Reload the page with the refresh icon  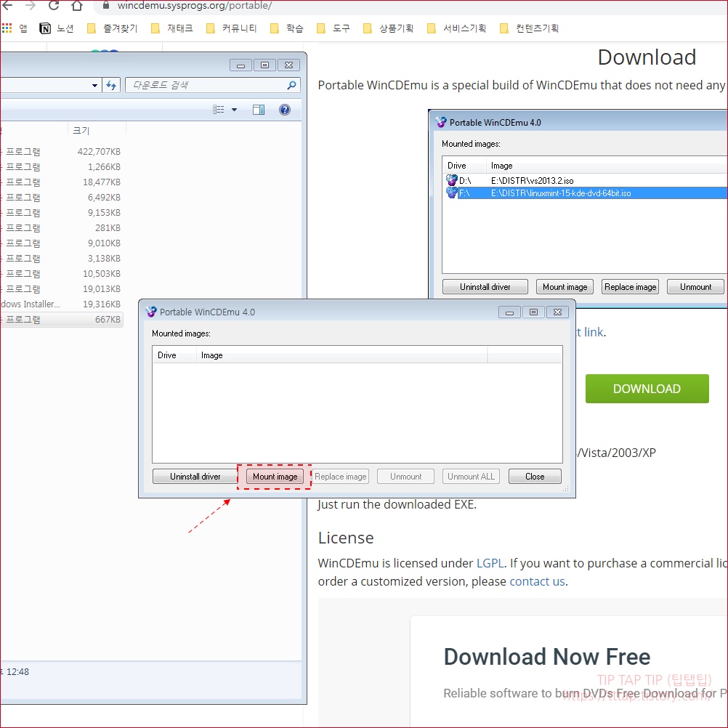(x=53, y=5)
